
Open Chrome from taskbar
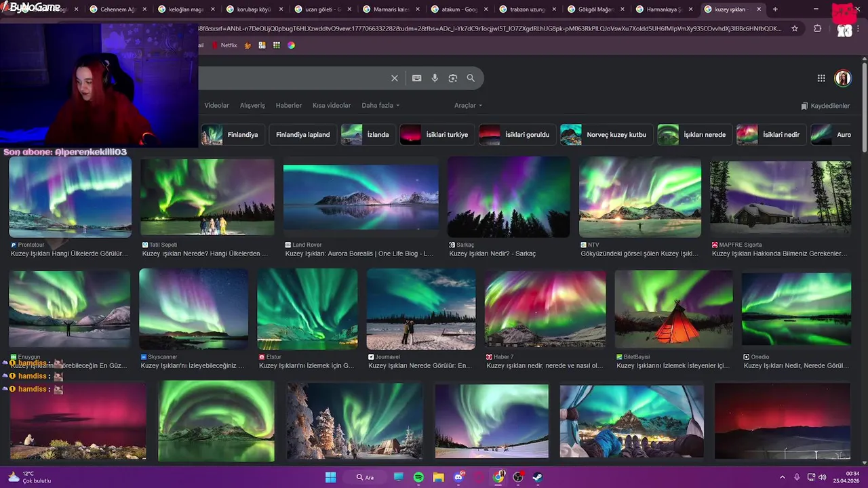point(499,477)
